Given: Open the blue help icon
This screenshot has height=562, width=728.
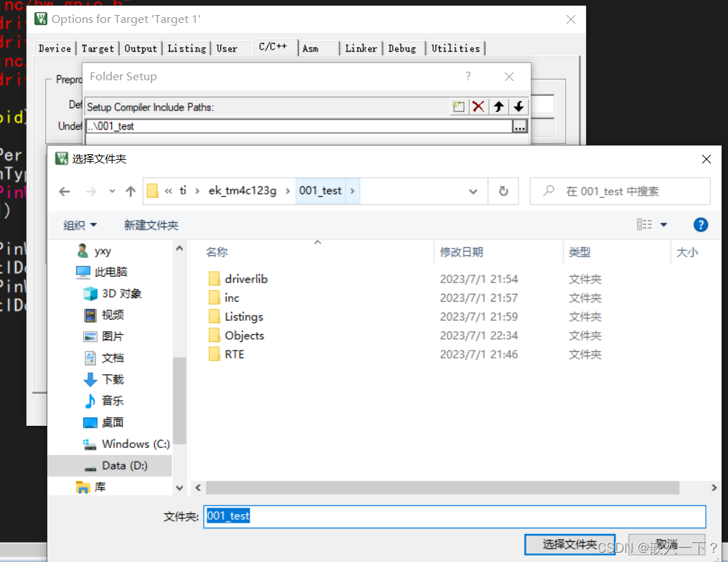Looking at the screenshot, I should [x=701, y=224].
